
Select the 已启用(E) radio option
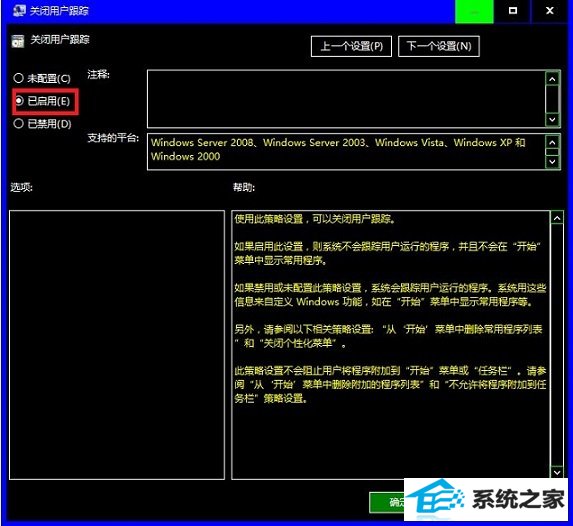[x=43, y=101]
